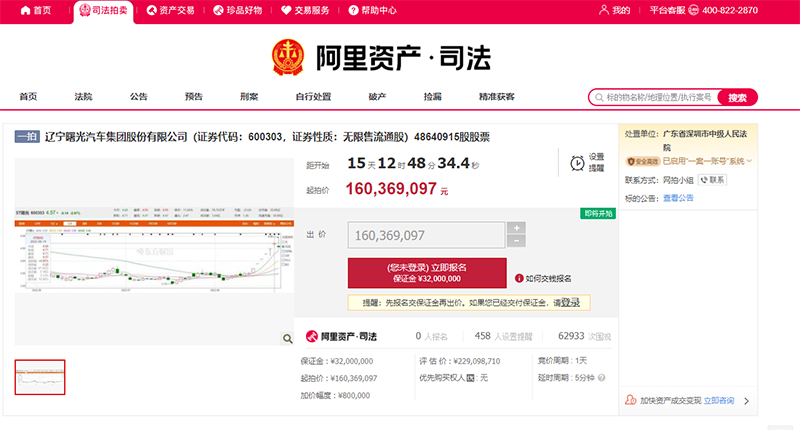The height and width of the screenshot is (430, 800).
Task: Click the 辽宁曙光汽车集团 auction title
Action: pyautogui.click(x=267, y=137)
